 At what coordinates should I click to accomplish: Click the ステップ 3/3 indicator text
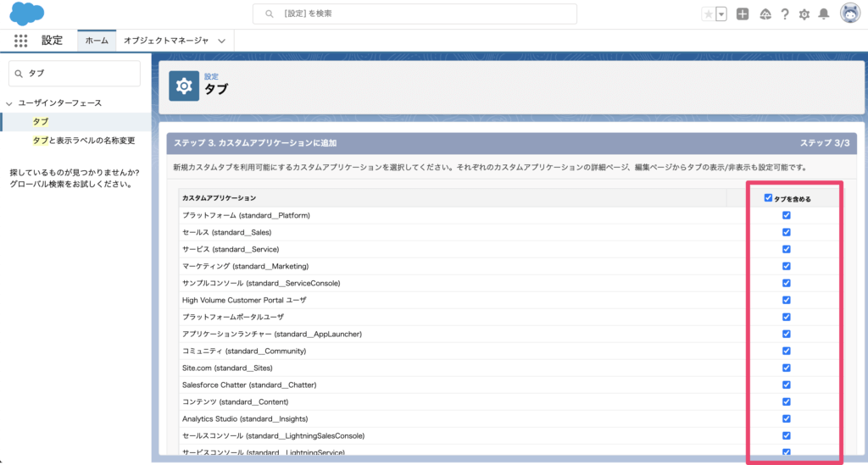click(x=825, y=143)
